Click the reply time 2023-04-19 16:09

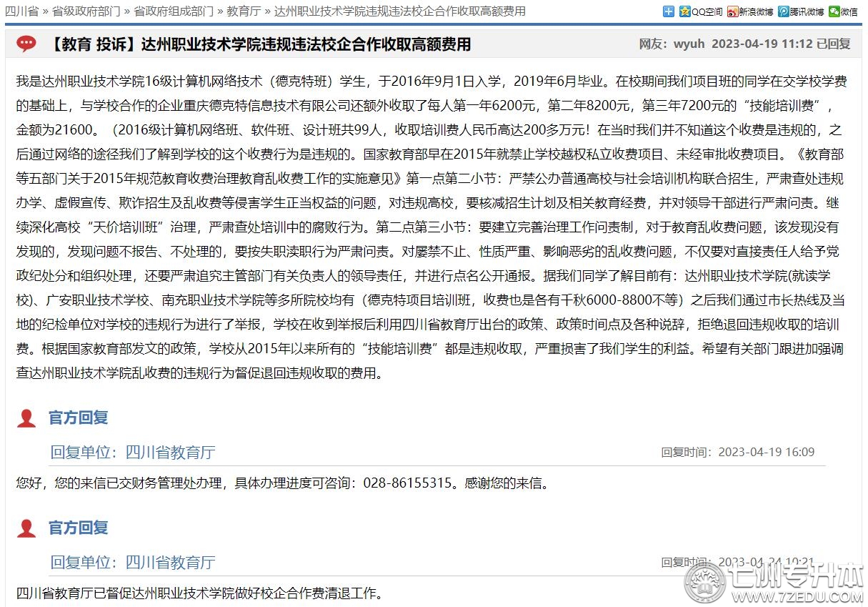[x=766, y=453]
